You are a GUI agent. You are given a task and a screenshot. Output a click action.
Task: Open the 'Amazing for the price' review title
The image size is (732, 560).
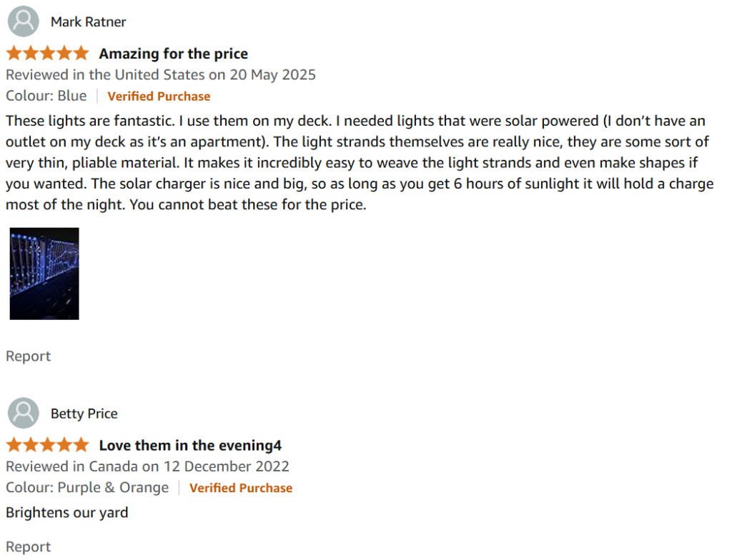[x=173, y=54]
